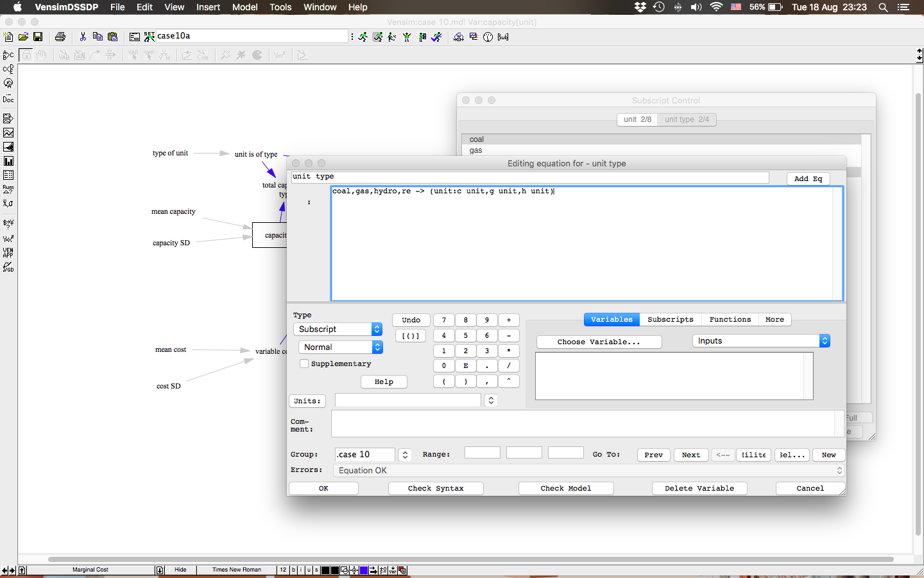Select unit type 2/4 tab in Subscript Control
This screenshot has height=578, width=924.
pos(687,119)
